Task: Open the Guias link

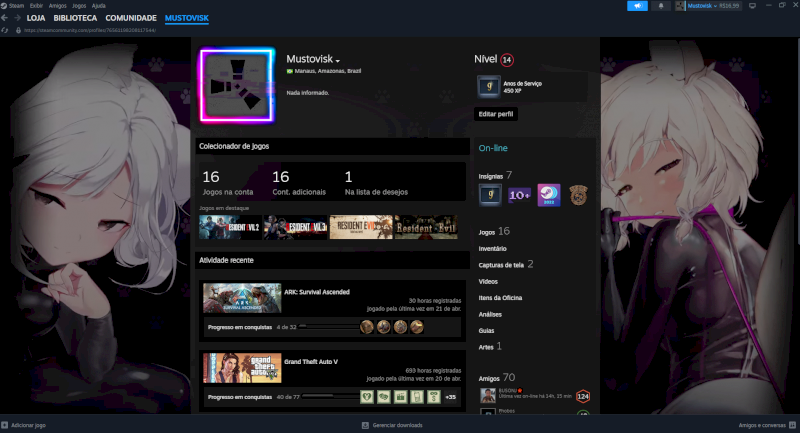Action: point(486,331)
